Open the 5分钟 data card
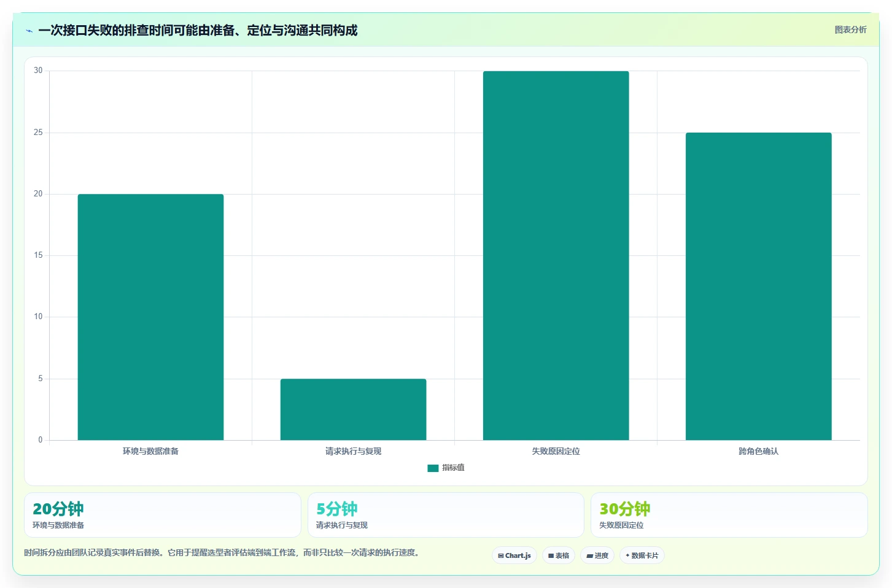The width and height of the screenshot is (892, 588). (x=446, y=515)
